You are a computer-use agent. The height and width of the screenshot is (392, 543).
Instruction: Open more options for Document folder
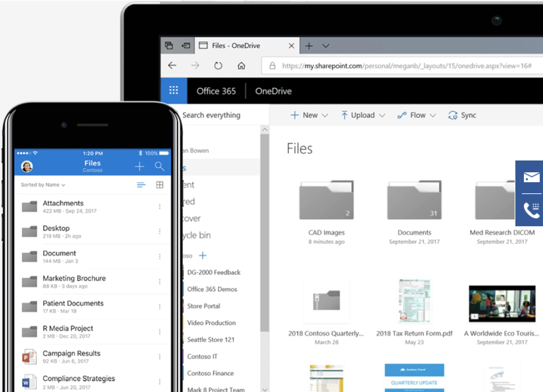[x=160, y=257]
